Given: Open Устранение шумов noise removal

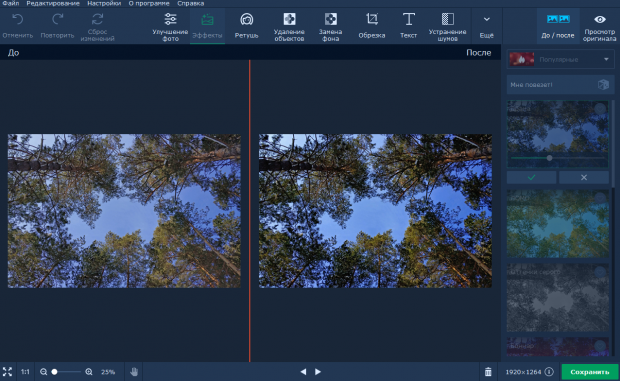Looking at the screenshot, I should 447,26.
